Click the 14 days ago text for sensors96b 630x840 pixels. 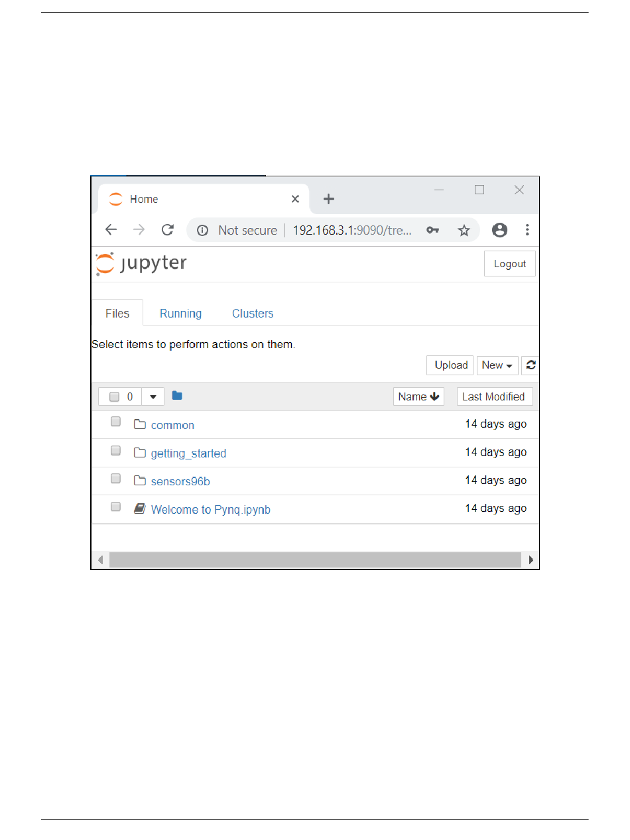click(496, 480)
